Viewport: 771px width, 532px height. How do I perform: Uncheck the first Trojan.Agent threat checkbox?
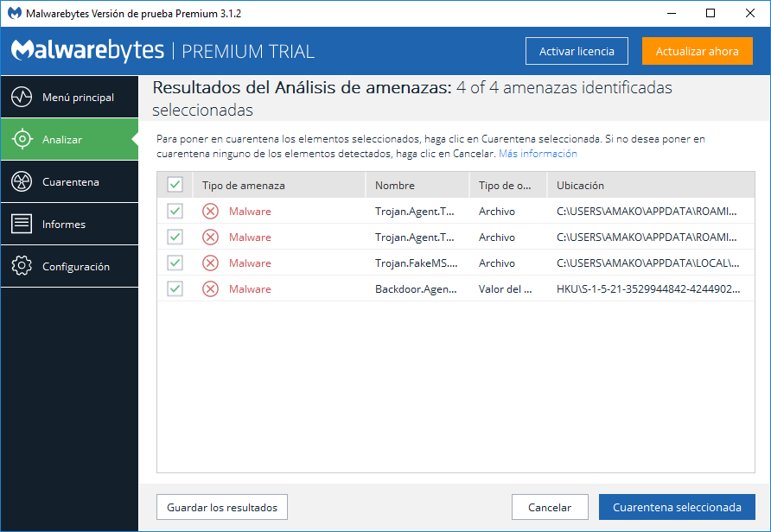coord(175,211)
